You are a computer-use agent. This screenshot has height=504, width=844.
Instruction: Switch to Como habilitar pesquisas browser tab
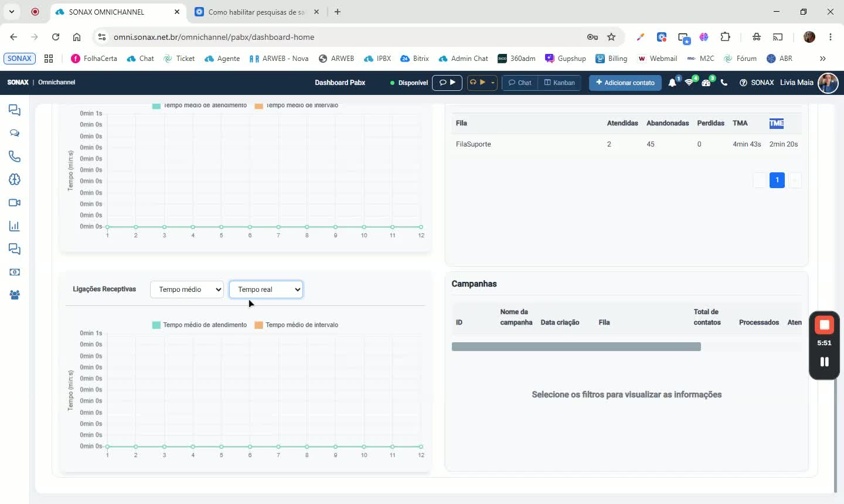pyautogui.click(x=257, y=12)
